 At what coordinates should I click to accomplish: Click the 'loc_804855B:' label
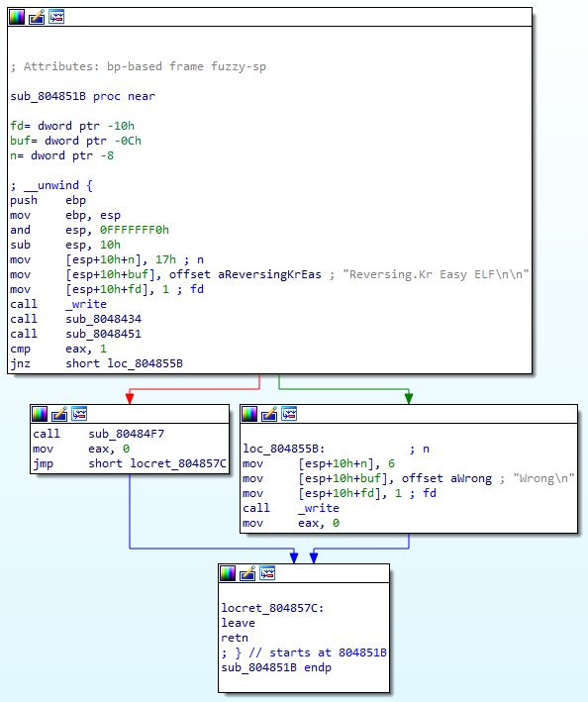tap(284, 449)
